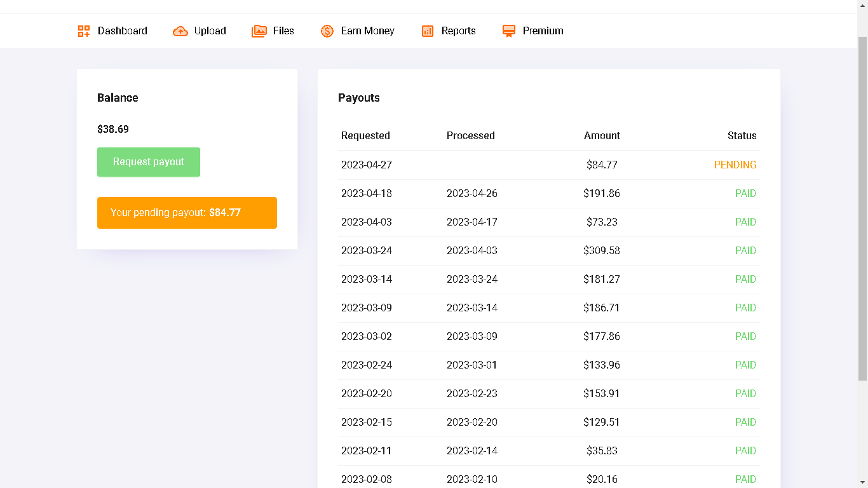Click the Status column header
868x488 pixels.
tap(742, 136)
